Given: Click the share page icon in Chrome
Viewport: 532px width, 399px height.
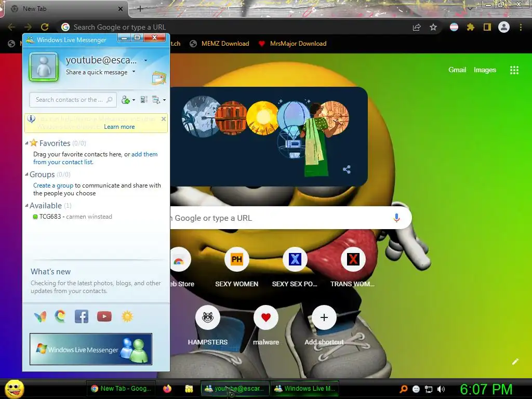Looking at the screenshot, I should pos(417,27).
